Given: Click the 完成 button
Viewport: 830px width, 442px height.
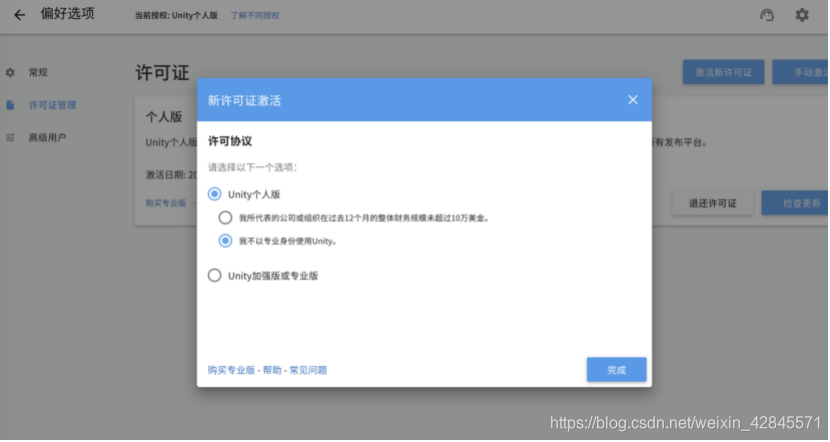Looking at the screenshot, I should [x=616, y=369].
